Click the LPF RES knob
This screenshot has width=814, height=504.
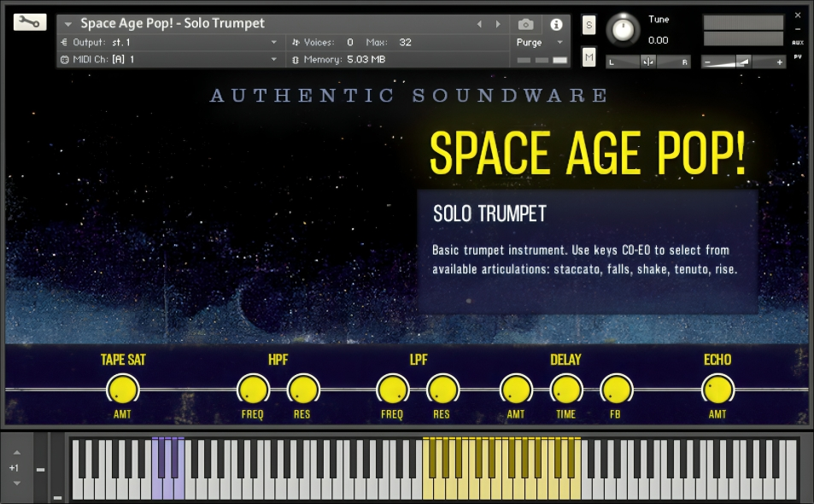click(442, 390)
